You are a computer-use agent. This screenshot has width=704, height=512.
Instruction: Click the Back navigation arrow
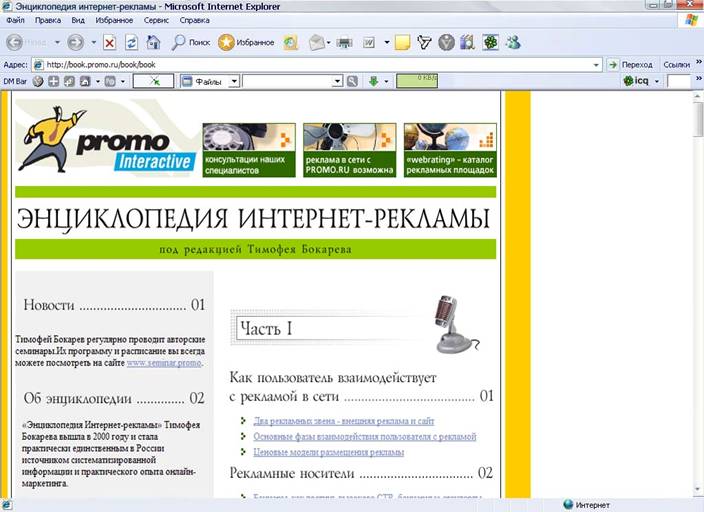coord(15,43)
